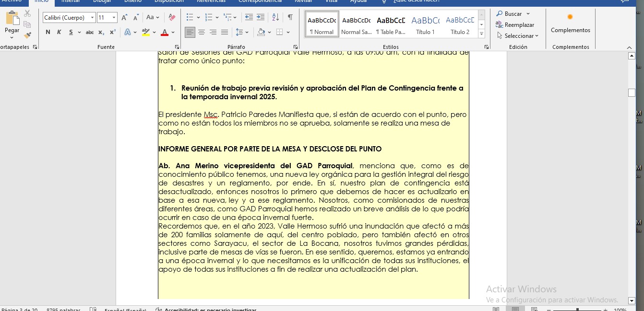Toggle paragraph marks visibility
Image resolution: width=644 pixels, height=311 pixels.
point(290,18)
